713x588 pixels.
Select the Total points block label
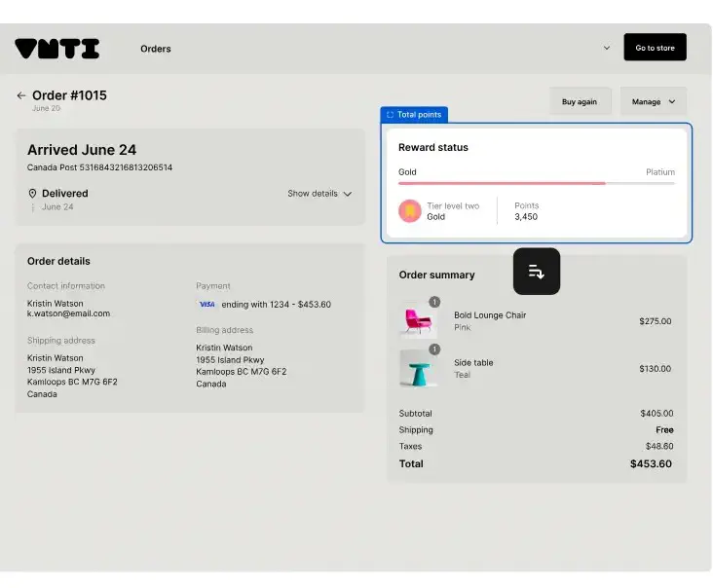pyautogui.click(x=414, y=115)
